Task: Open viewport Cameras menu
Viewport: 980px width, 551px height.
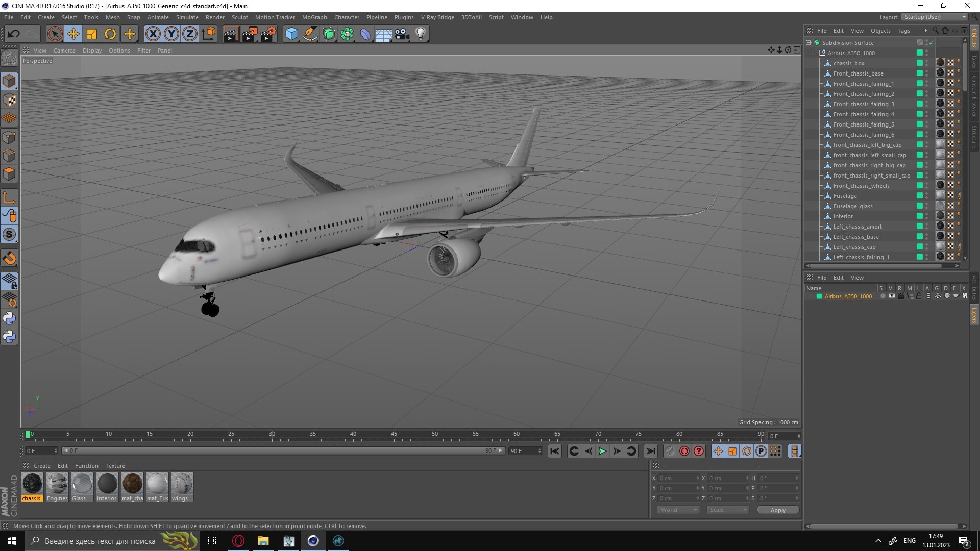Action: point(64,51)
